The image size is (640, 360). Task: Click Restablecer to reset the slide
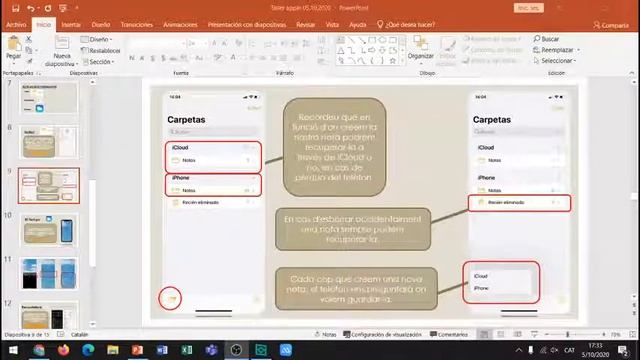click(101, 51)
